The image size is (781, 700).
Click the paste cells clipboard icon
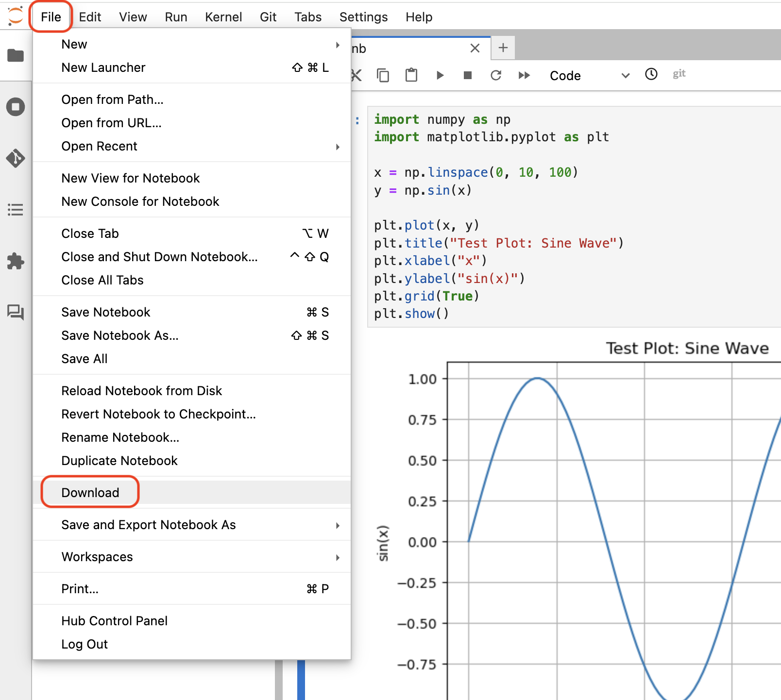coord(411,75)
